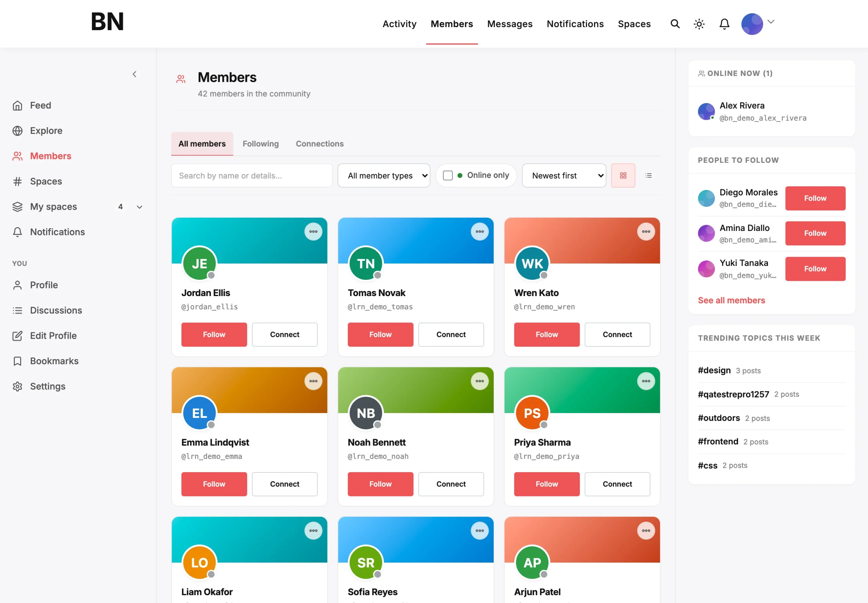Follow Yuki Tanaka in sidebar
868x603 pixels.
pos(815,269)
